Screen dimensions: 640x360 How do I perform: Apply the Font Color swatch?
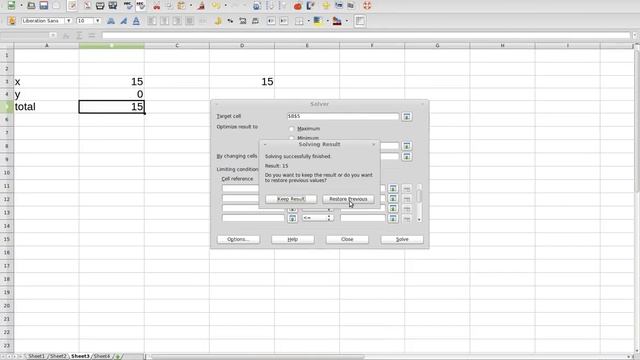tap(337, 21)
